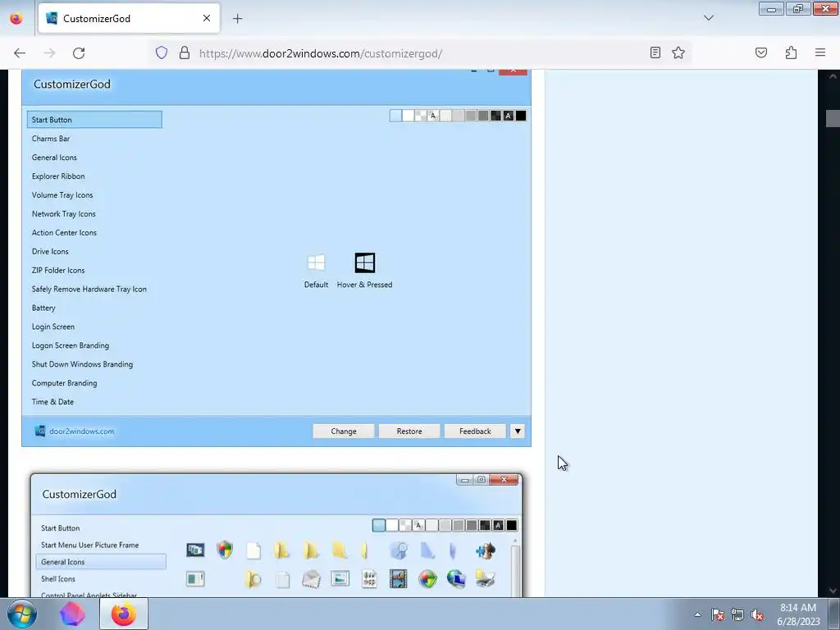This screenshot has height=630, width=840.
Task: Click the Change button
Action: pos(344,431)
